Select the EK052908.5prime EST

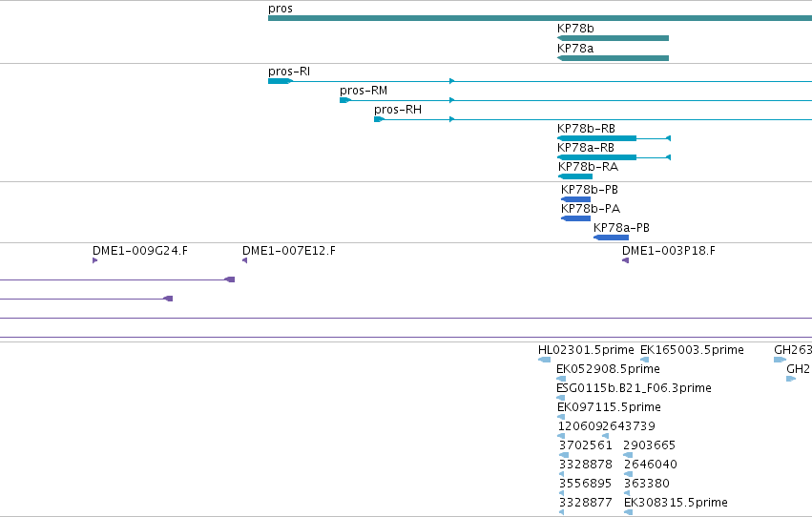tap(561, 379)
